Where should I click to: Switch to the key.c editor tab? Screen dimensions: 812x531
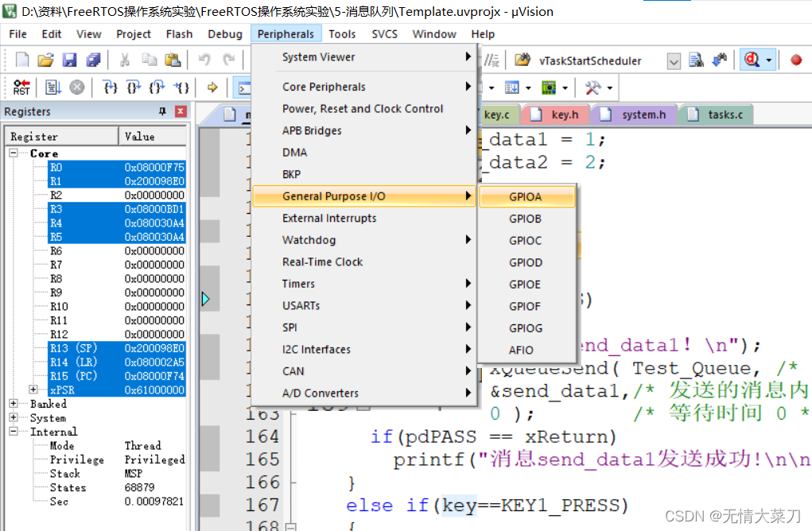coord(496,114)
